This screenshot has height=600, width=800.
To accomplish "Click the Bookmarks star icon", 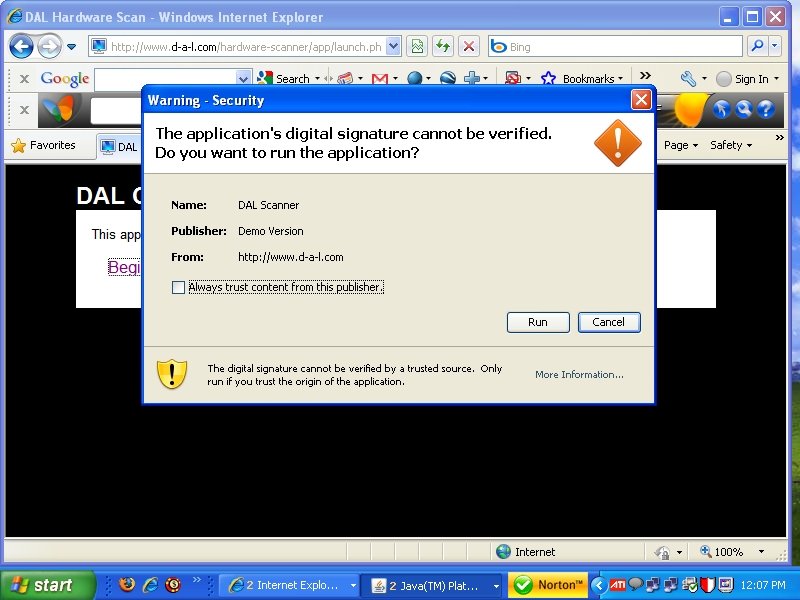I will tap(548, 79).
